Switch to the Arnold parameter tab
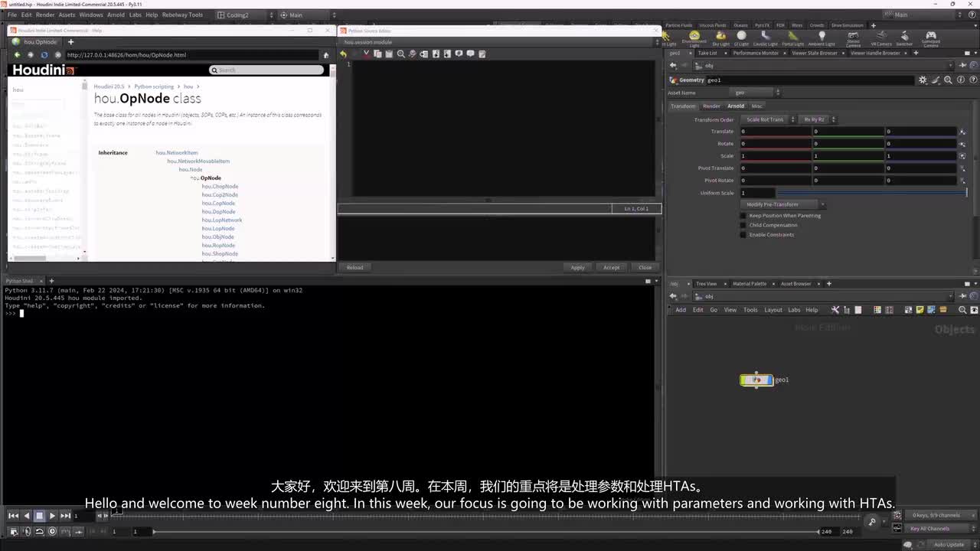This screenshot has height=551, width=980. tap(736, 106)
